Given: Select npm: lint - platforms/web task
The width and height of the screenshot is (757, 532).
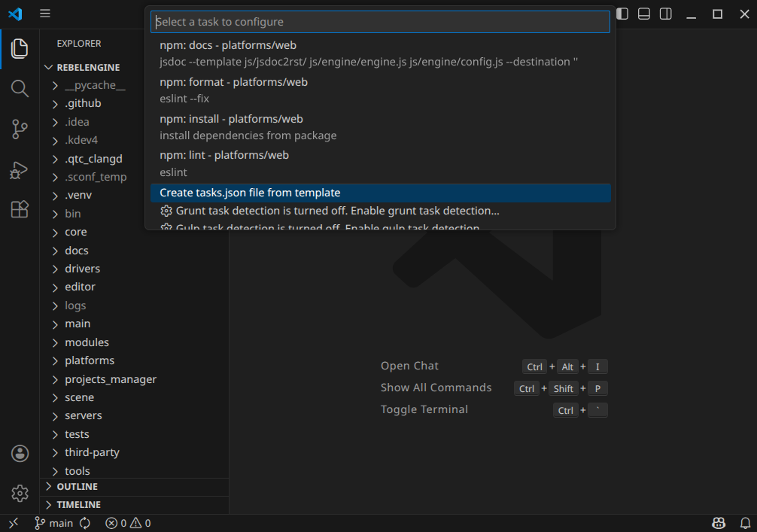Looking at the screenshot, I should (380, 163).
